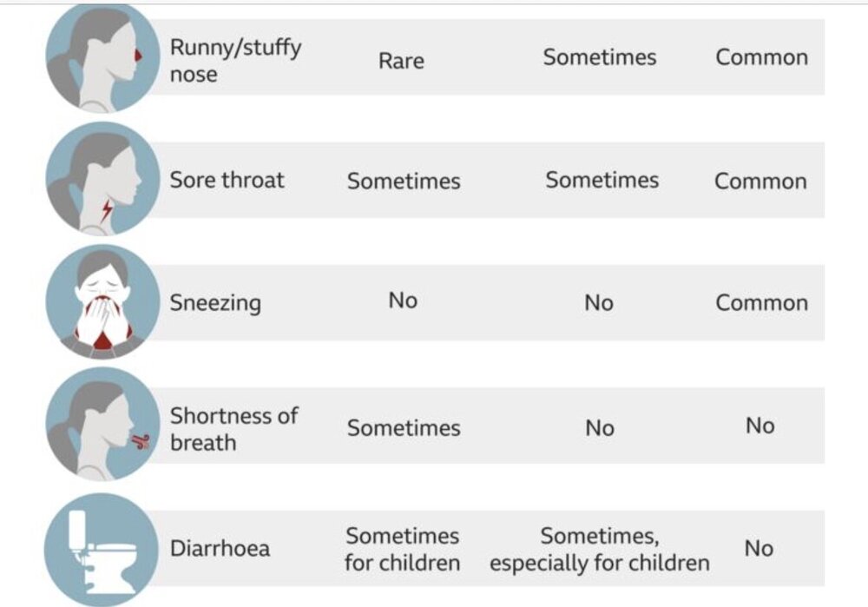This screenshot has width=868, height=607.
Task: Click the last 'No' in shortness of breath row
Action: click(x=760, y=426)
